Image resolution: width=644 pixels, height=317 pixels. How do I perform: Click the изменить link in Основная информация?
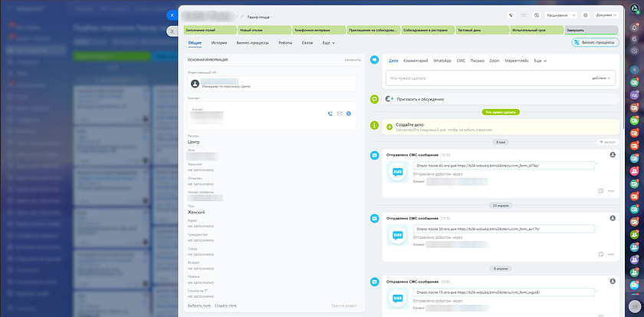pos(352,59)
